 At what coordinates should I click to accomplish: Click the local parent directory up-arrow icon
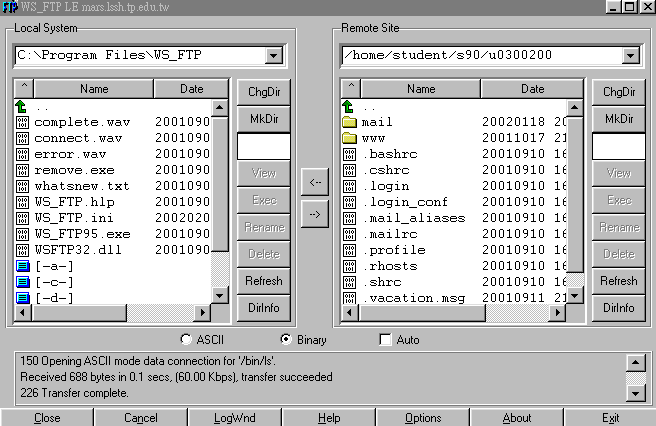pos(21,106)
